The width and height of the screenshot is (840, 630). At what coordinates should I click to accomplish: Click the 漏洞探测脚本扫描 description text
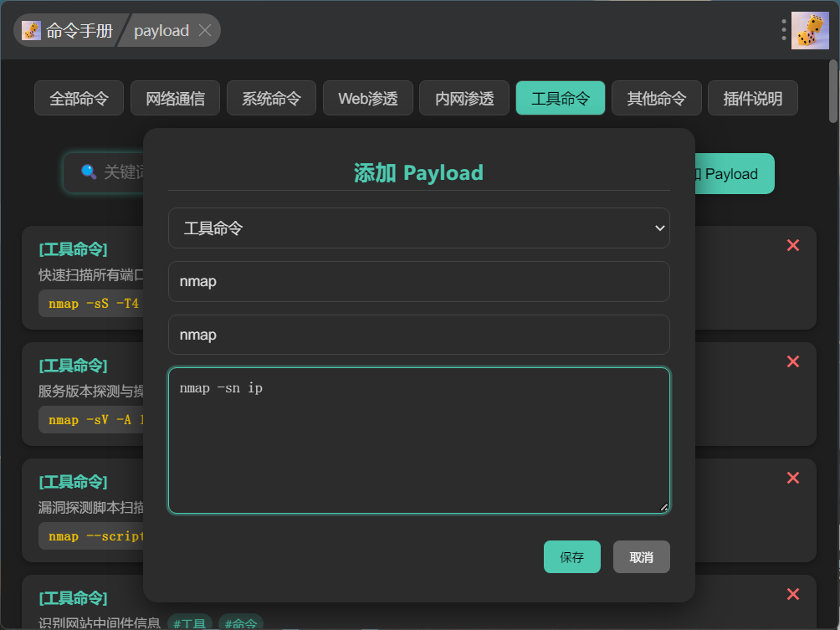pyautogui.click(x=91, y=507)
